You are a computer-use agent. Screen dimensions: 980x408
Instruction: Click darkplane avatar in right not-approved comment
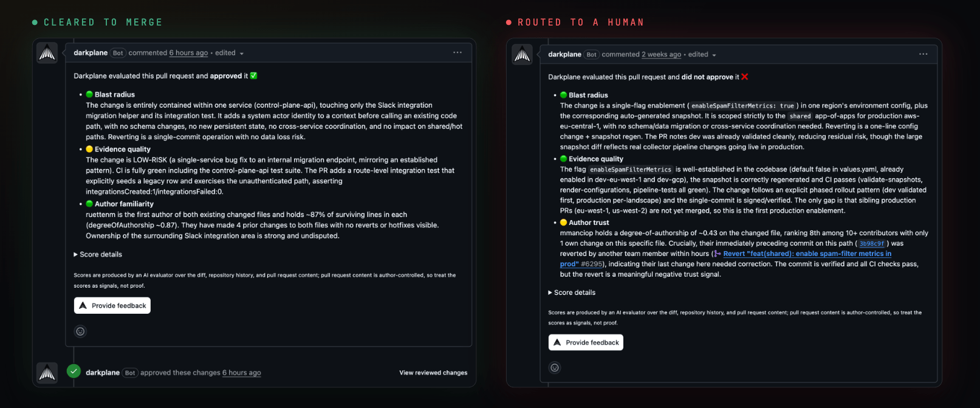pyautogui.click(x=522, y=55)
